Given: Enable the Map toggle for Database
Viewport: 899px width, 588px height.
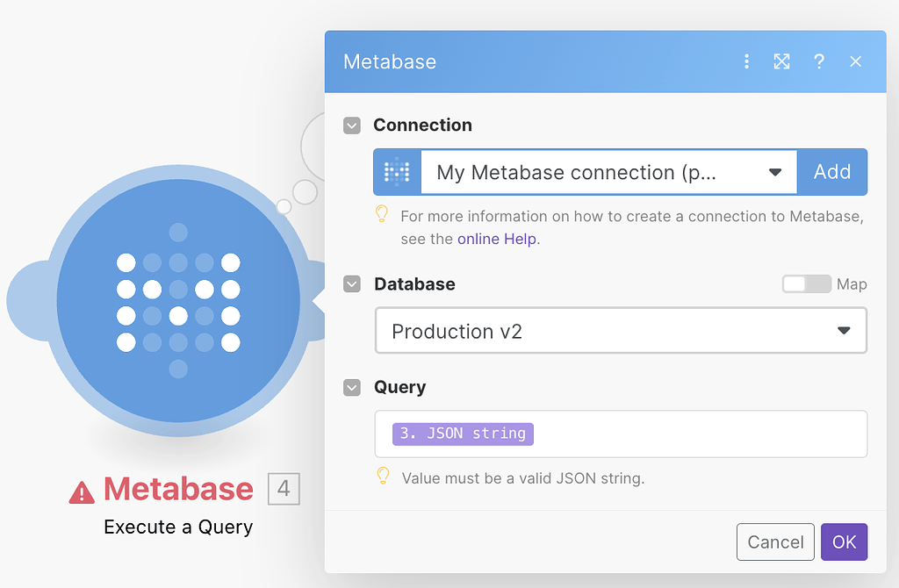Looking at the screenshot, I should point(806,284).
